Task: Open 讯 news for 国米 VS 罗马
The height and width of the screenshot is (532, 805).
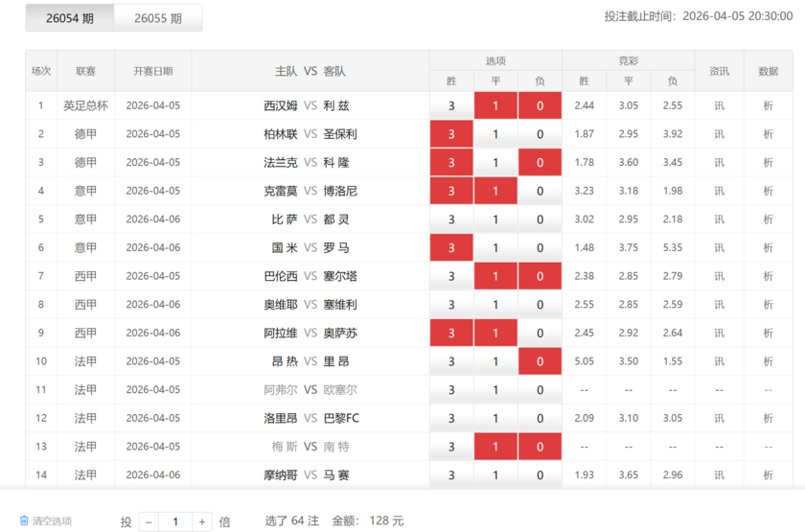Action: tap(720, 247)
